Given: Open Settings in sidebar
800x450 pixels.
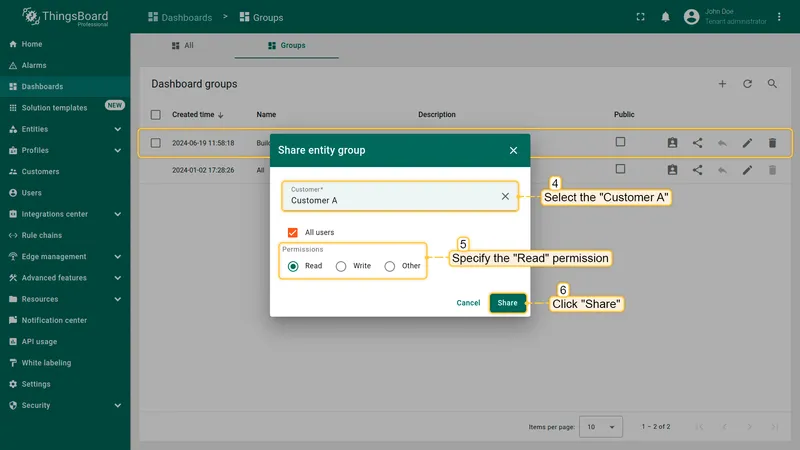Looking at the screenshot, I should click(x=65, y=384).
